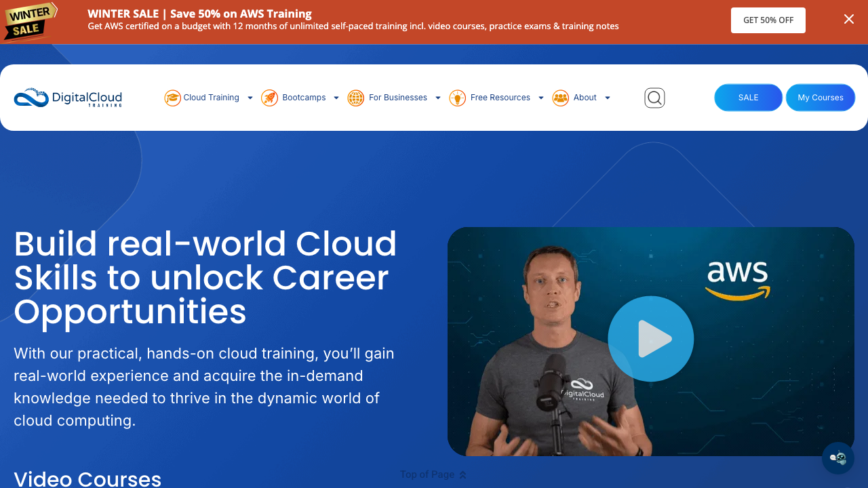Click the people About icon
The height and width of the screenshot is (488, 868).
561,98
